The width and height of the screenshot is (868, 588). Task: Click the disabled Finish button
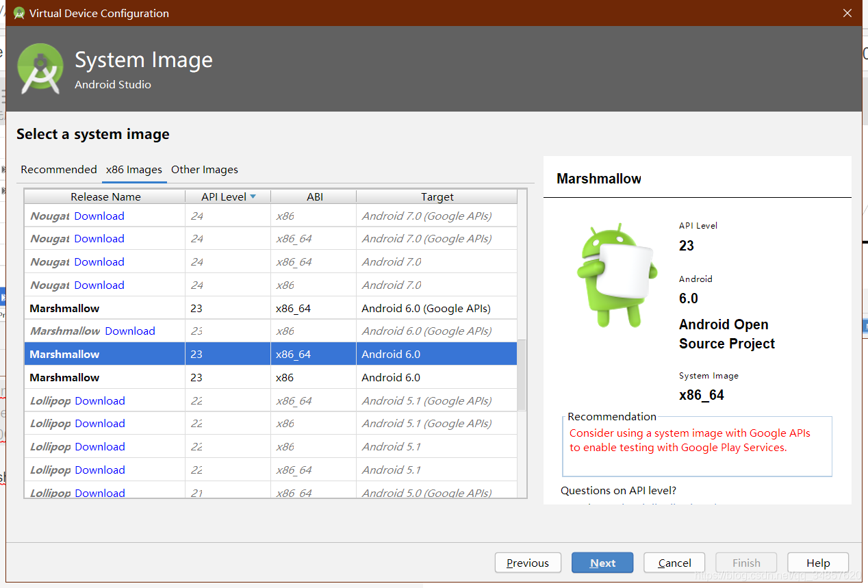point(746,563)
